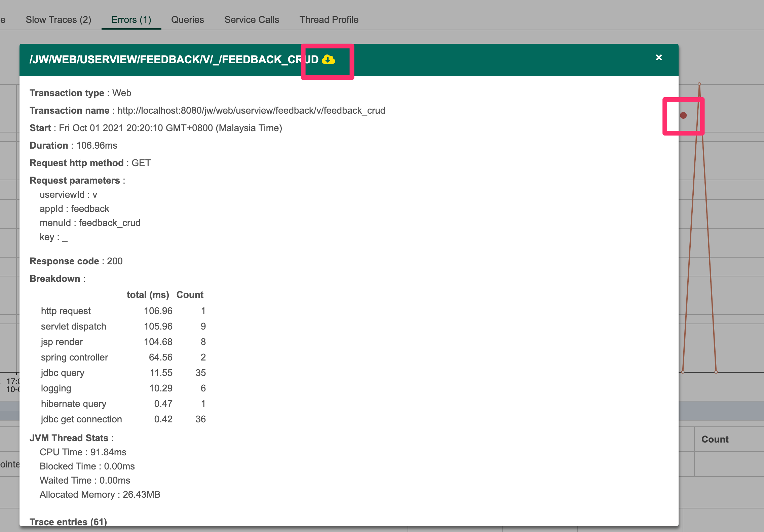Click the breakdown table Count header
The image size is (764, 532).
190,295
